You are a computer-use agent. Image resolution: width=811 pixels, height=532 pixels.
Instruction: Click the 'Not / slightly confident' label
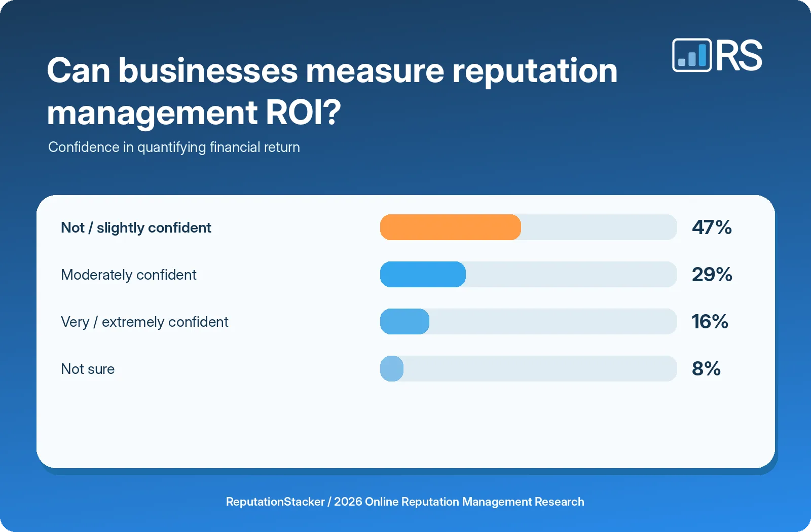point(136,227)
